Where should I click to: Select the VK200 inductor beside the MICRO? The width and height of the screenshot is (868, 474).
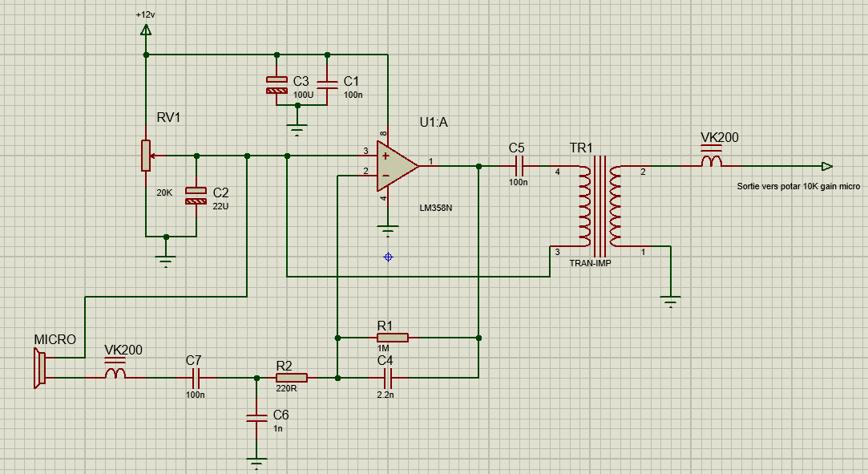[x=115, y=375]
